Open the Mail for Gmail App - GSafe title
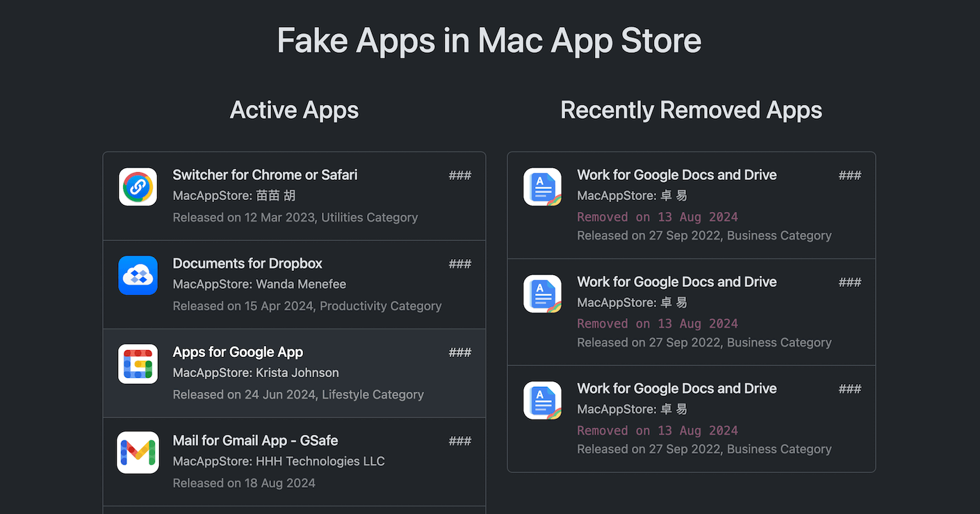Image resolution: width=980 pixels, height=514 pixels. [x=255, y=440]
